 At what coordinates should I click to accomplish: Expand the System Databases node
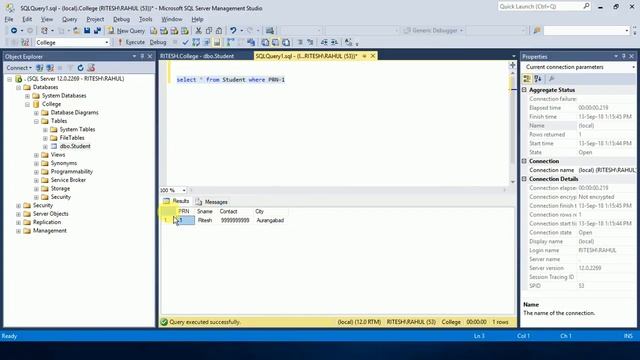(x=27, y=96)
